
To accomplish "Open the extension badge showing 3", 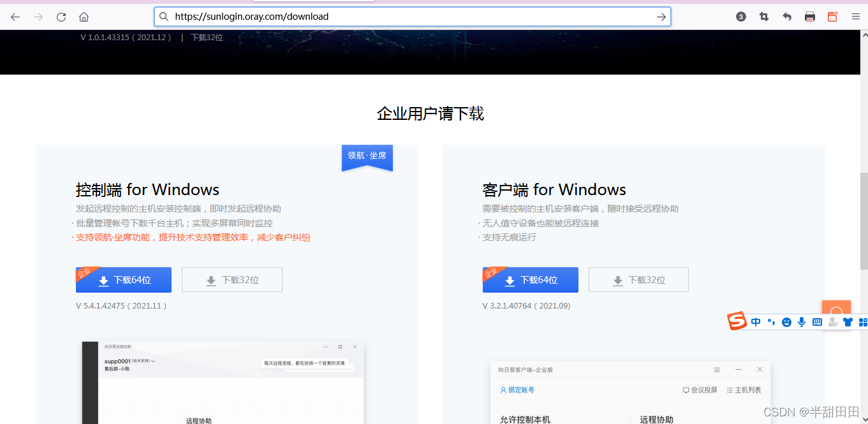I will [740, 17].
